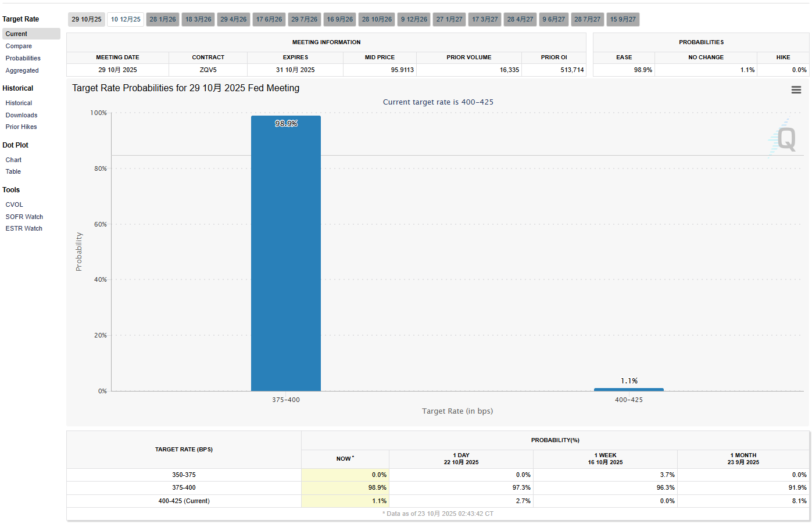Open the Dot Plot Chart
Image resolution: width=812 pixels, height=524 pixels.
pyautogui.click(x=13, y=160)
